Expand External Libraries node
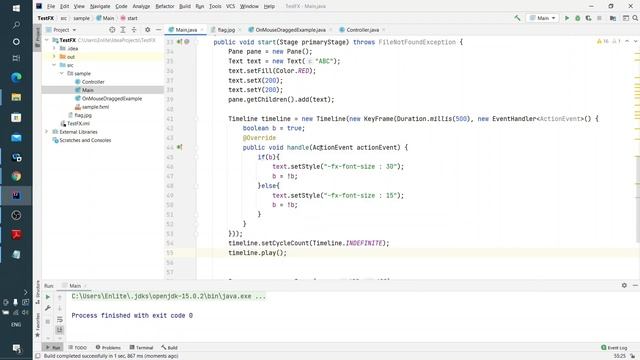Screen dimensions: 640x360 coord(47,132)
